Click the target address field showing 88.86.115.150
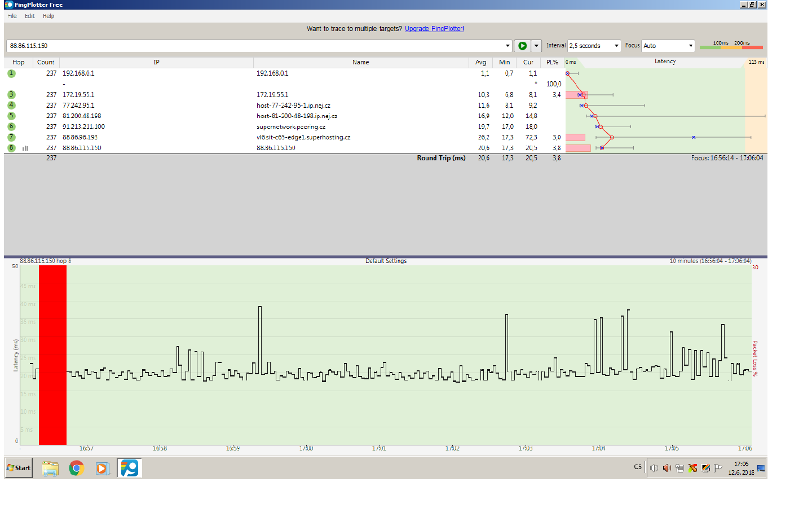This screenshot has width=812, height=508. (x=254, y=46)
